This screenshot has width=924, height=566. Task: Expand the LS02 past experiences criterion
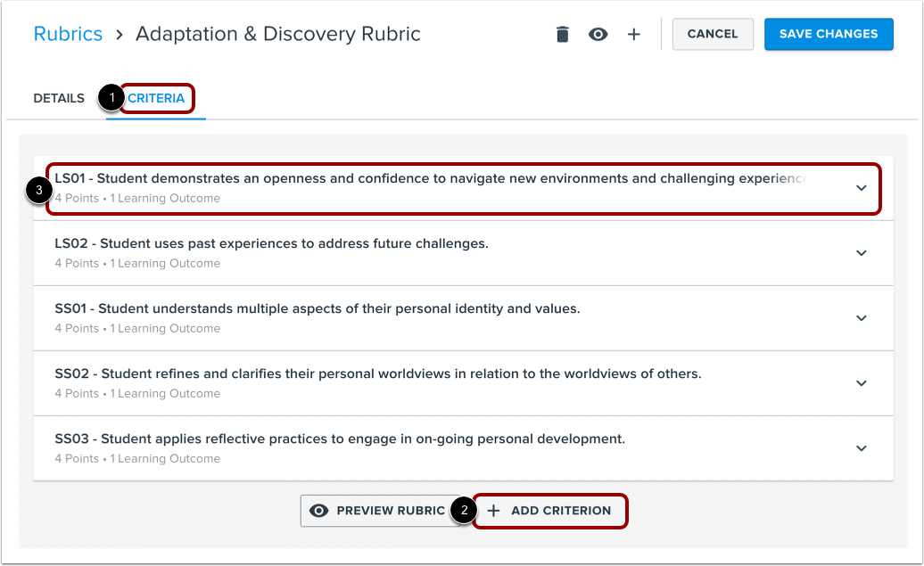coord(861,253)
